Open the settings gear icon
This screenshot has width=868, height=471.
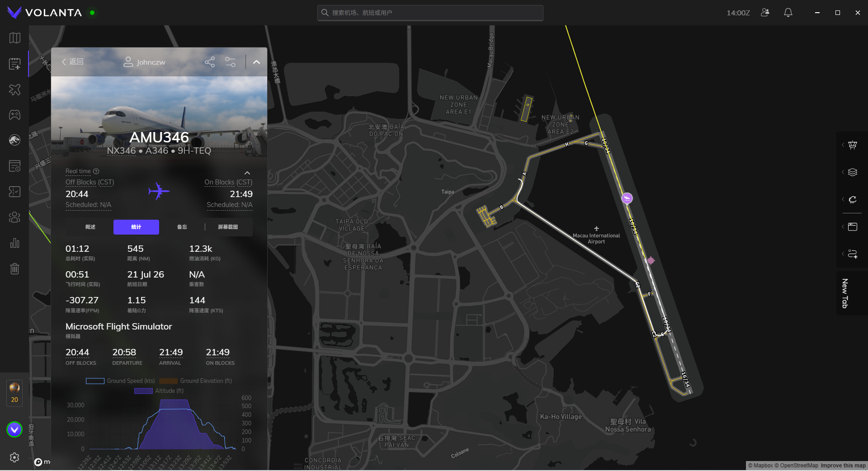tap(14, 457)
